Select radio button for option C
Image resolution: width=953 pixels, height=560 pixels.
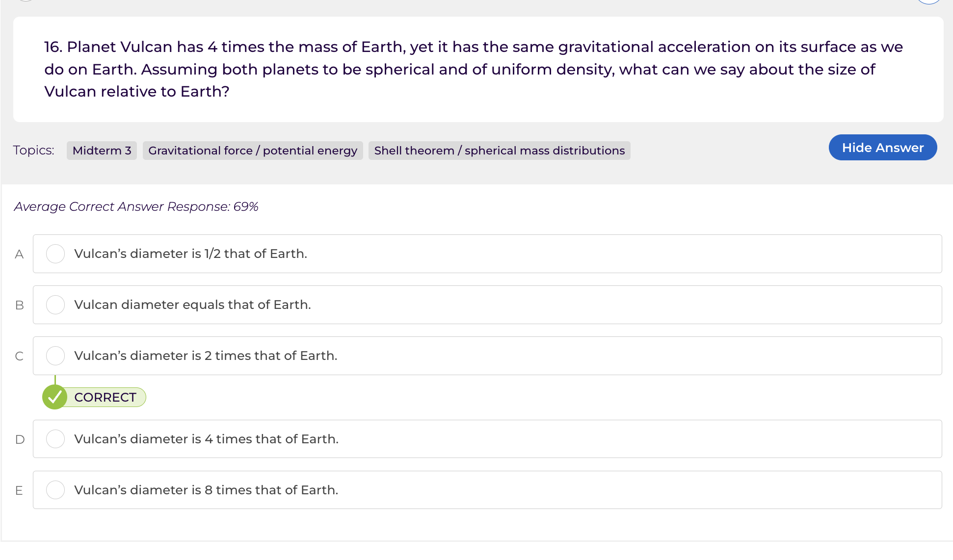pyautogui.click(x=55, y=356)
